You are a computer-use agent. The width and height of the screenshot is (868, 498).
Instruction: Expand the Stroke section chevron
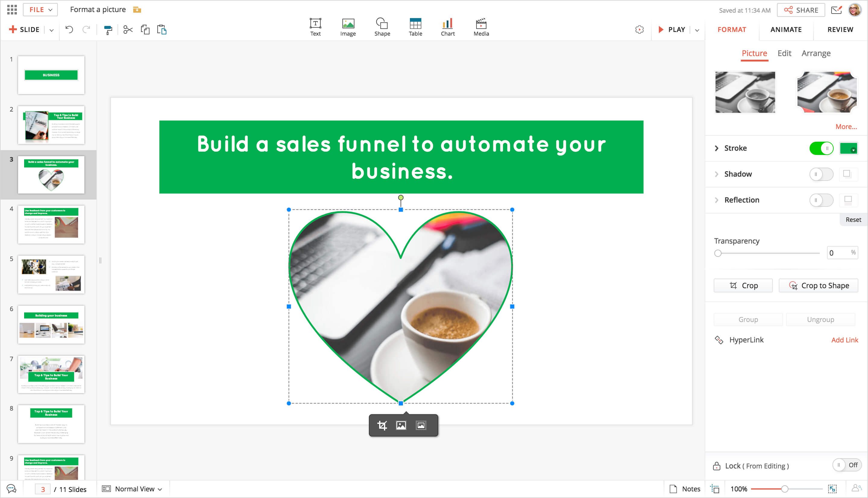click(x=717, y=148)
